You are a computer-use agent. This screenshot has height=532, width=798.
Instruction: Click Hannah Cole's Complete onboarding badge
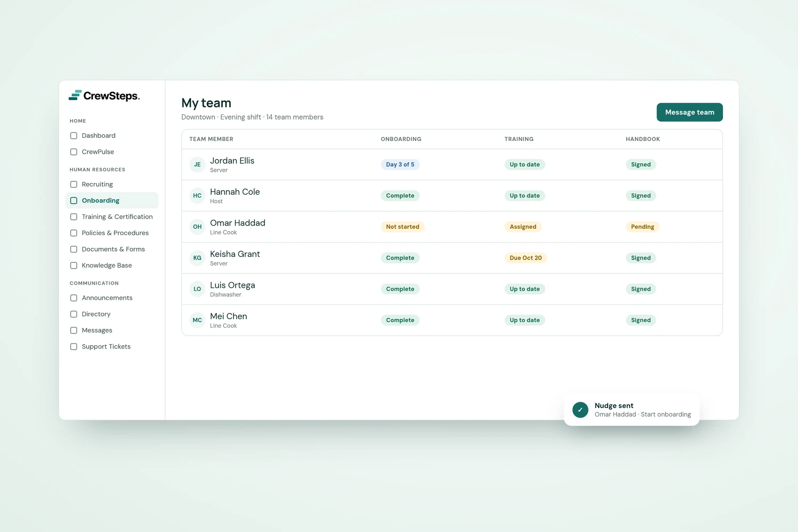(400, 196)
